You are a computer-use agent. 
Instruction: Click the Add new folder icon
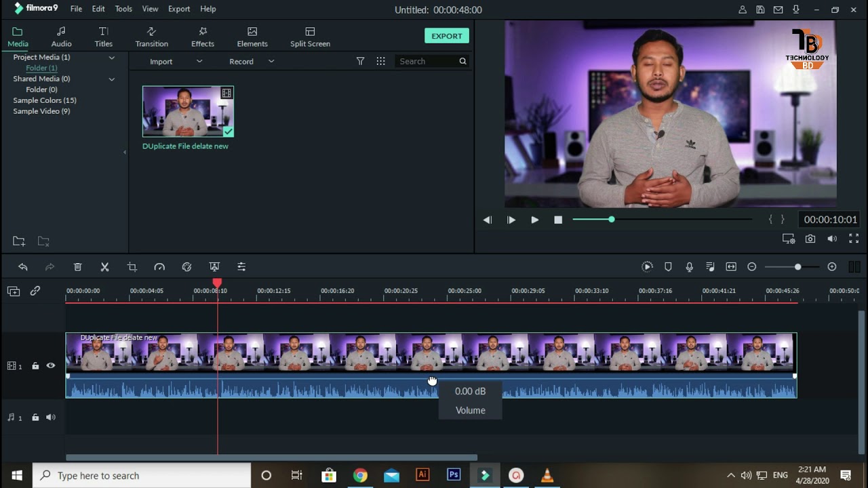point(19,241)
